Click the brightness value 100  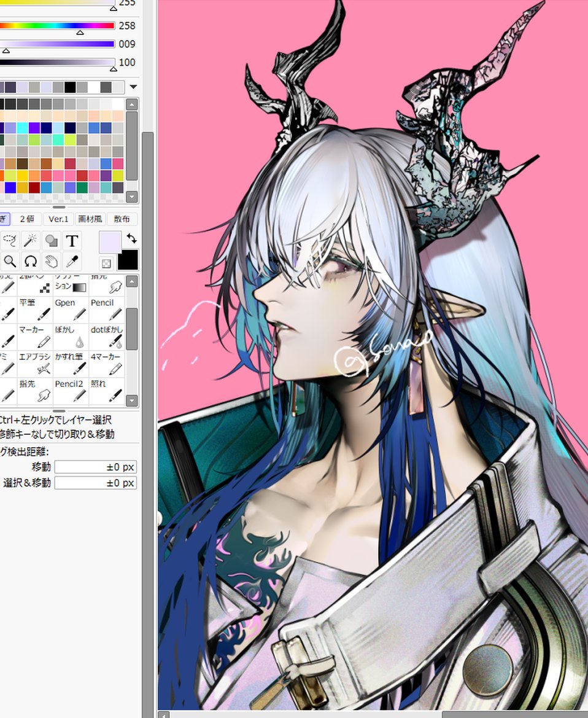coord(127,62)
